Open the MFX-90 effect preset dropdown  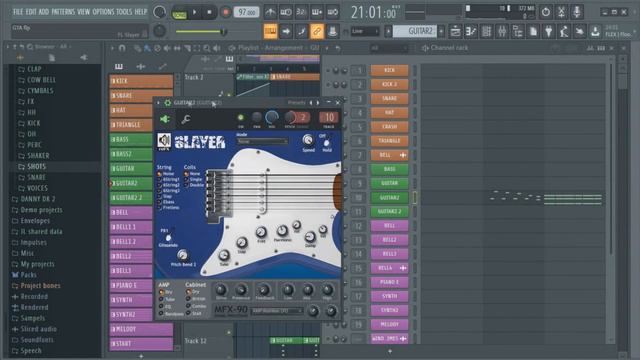(x=277, y=311)
